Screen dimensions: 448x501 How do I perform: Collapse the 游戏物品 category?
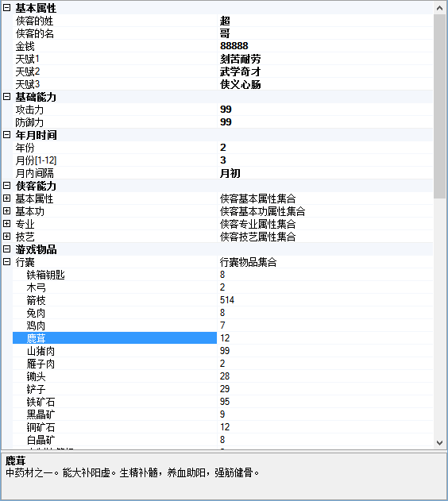click(6, 249)
